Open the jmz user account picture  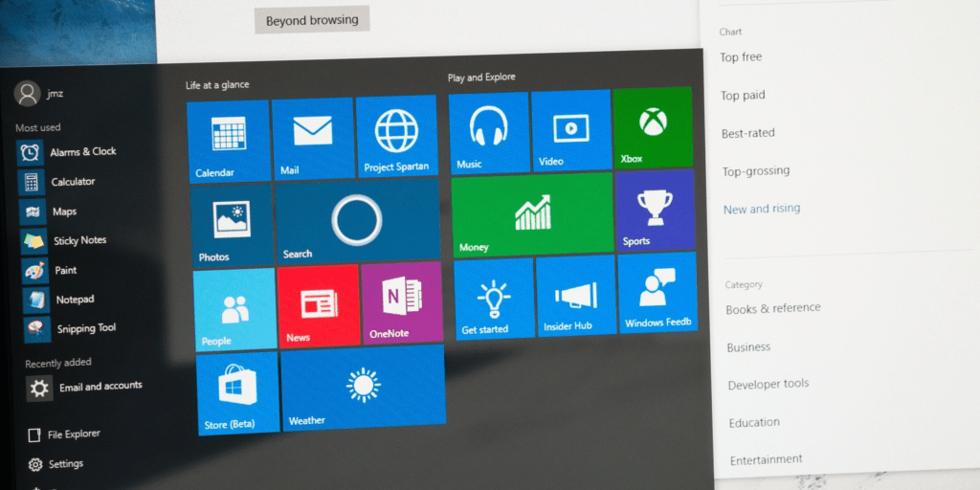pyautogui.click(x=27, y=94)
